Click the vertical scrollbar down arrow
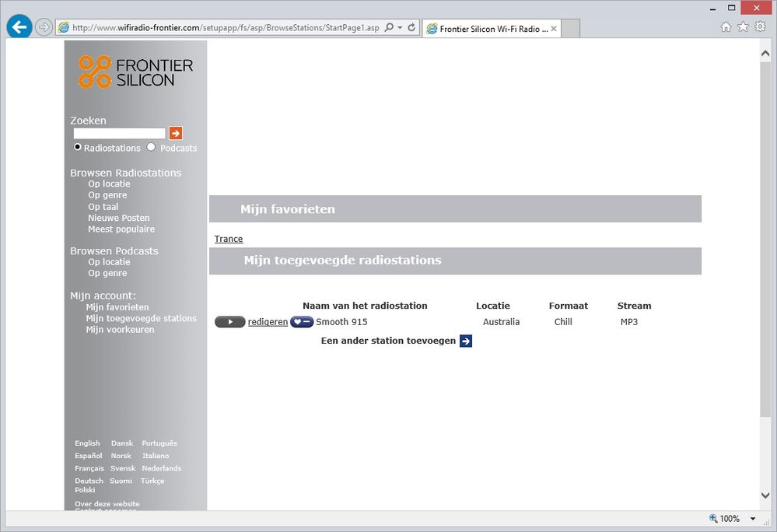The image size is (777, 532). (765, 495)
